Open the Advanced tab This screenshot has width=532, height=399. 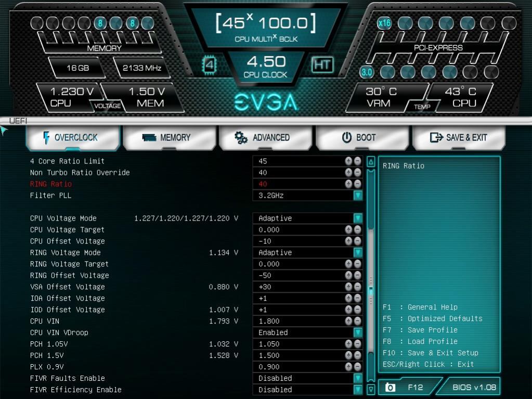point(266,137)
